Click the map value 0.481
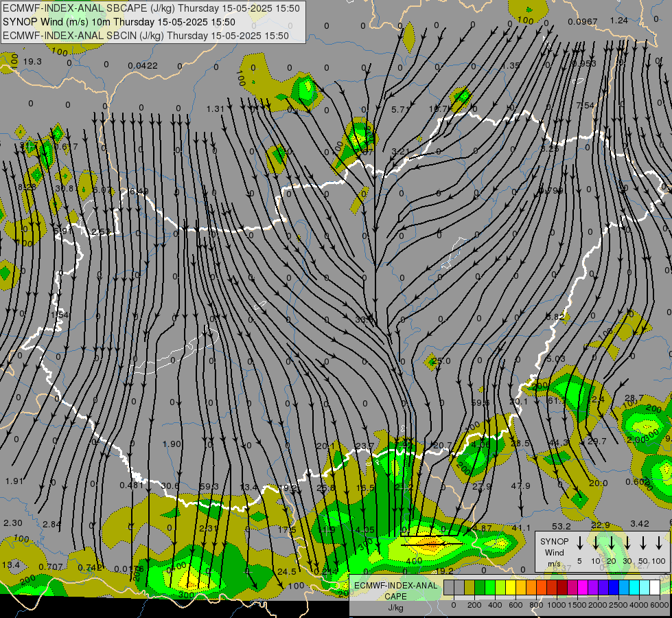The image size is (672, 618). click(x=132, y=485)
